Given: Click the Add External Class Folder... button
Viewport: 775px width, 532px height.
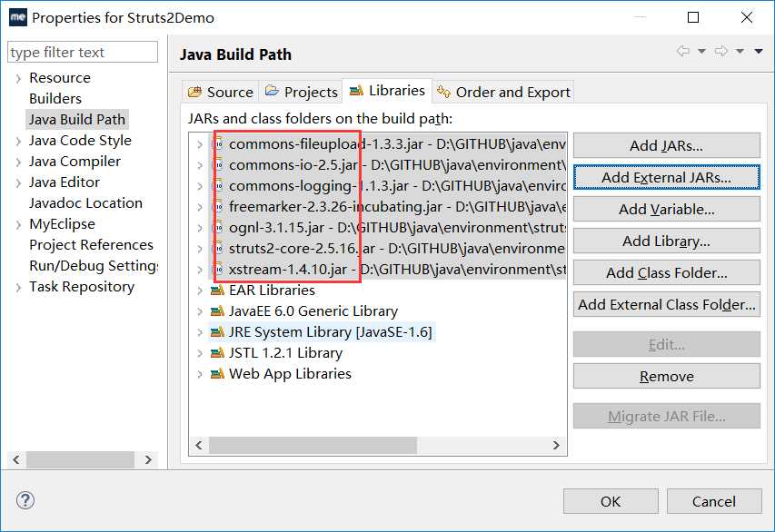Looking at the screenshot, I should (x=666, y=305).
